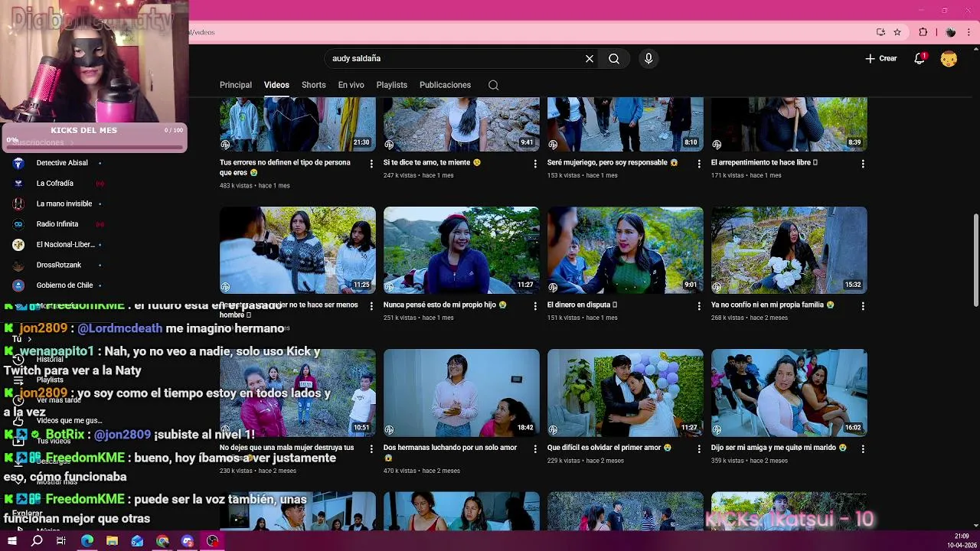
Task: Click the magnifier search button next to search box
Action: tap(614, 58)
